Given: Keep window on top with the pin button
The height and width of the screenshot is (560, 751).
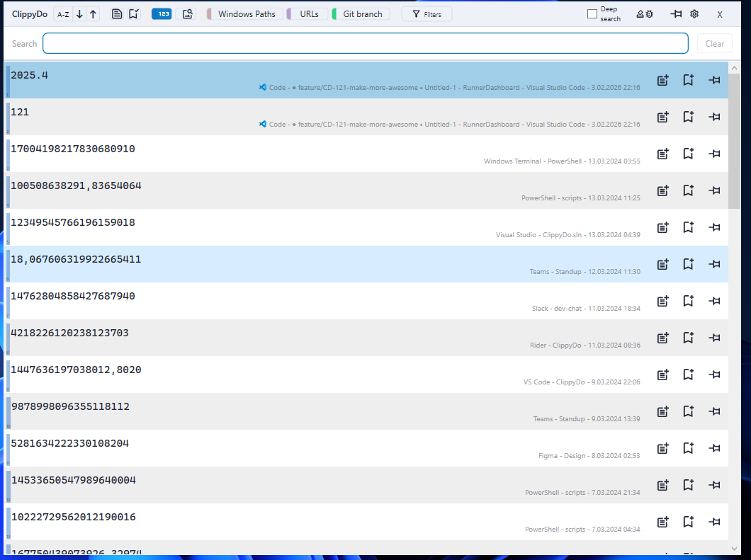Looking at the screenshot, I should [676, 13].
